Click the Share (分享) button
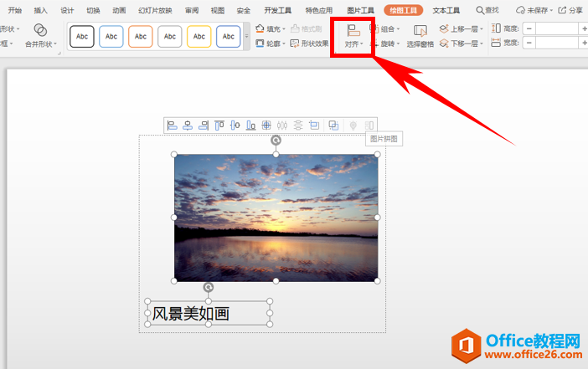Image resolution: width=588 pixels, height=369 pixels. (x=570, y=11)
